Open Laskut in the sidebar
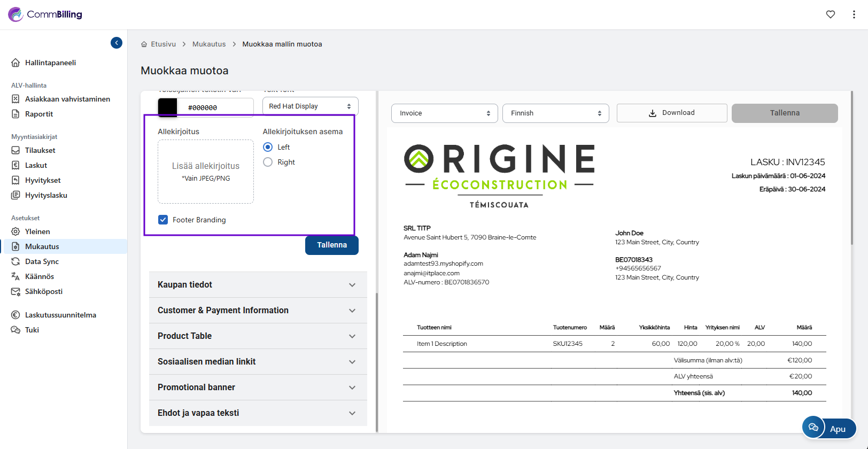The width and height of the screenshot is (868, 449). pos(36,165)
